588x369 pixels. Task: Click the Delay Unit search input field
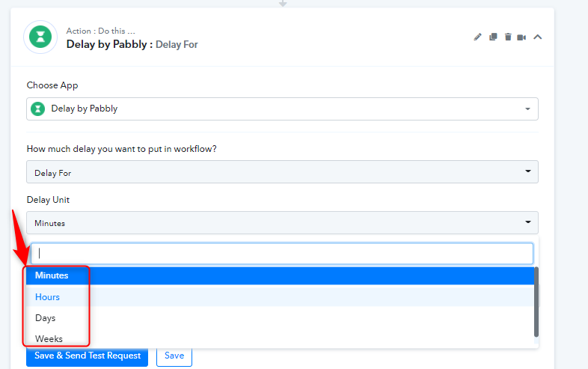[x=282, y=254]
